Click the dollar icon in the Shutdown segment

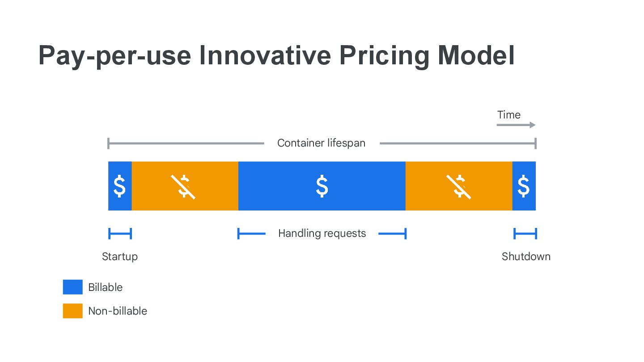pyautogui.click(x=524, y=186)
